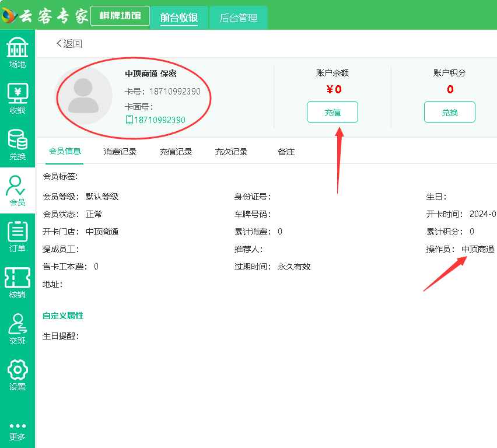
Task: Open the 交班 shift handover icon
Action: click(x=17, y=328)
